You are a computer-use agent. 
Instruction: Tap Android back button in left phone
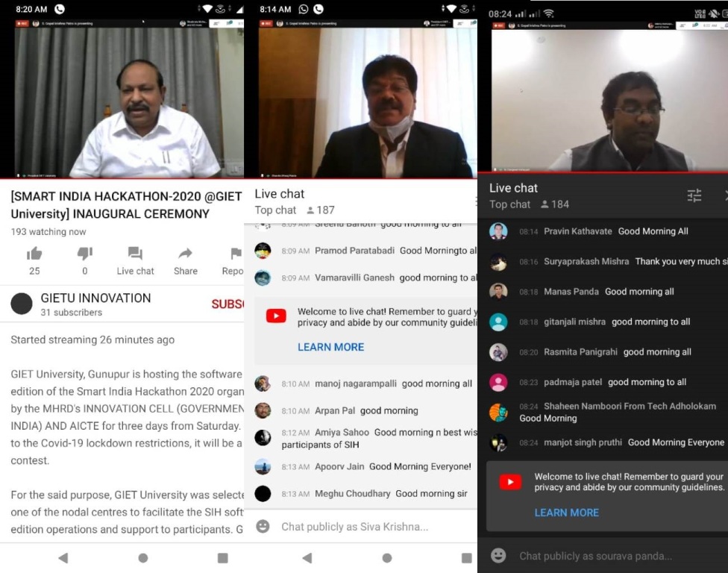pyautogui.click(x=63, y=557)
